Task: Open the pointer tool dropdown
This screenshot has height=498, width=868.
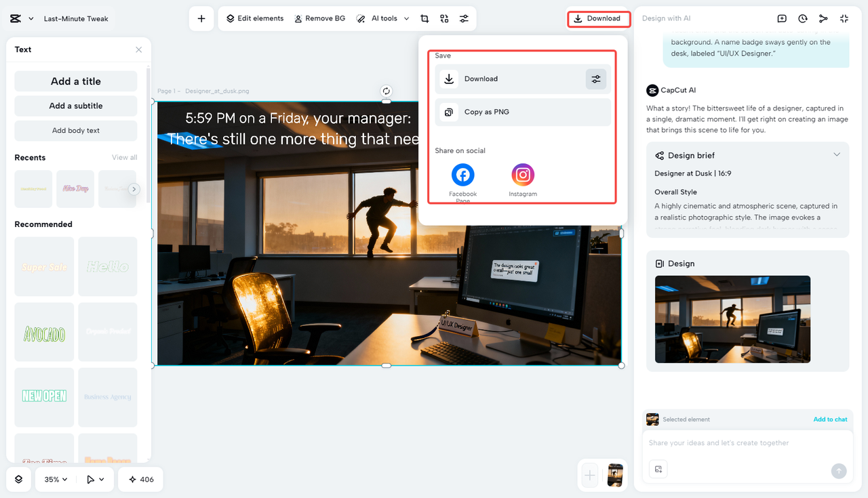Action: click(x=96, y=479)
